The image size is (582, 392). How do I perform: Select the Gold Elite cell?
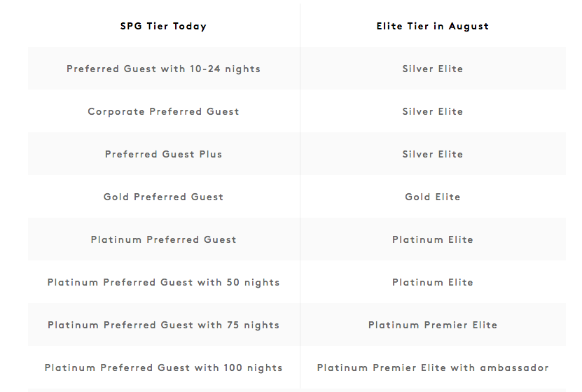[433, 197]
